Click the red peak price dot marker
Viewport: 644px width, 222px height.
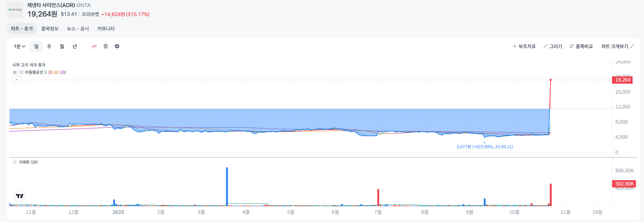pos(551,80)
